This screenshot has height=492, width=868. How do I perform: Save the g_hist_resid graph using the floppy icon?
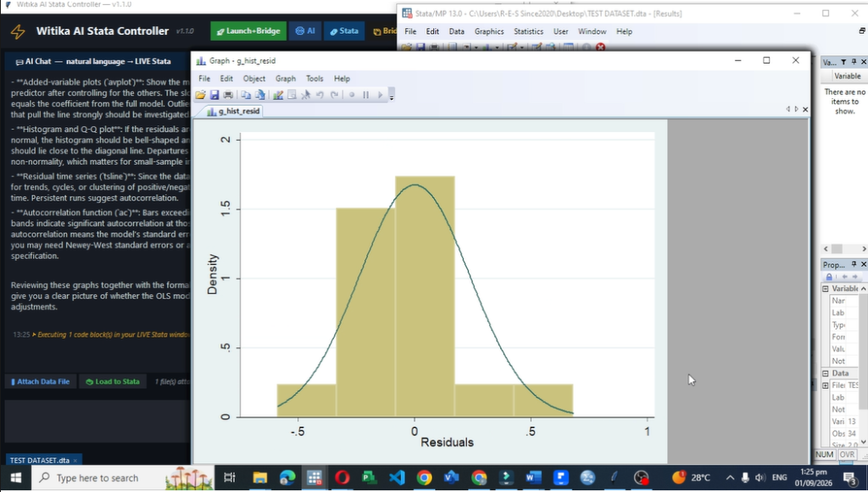pos(214,95)
